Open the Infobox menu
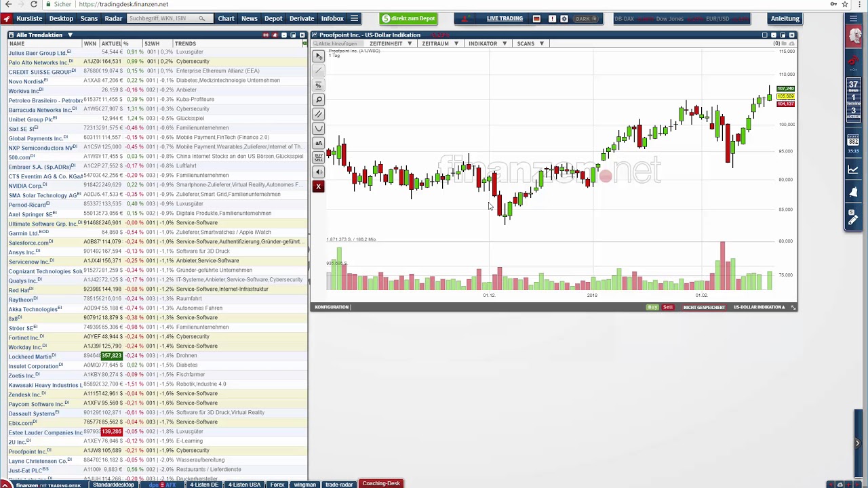This screenshot has height=488, width=868. coord(332,19)
